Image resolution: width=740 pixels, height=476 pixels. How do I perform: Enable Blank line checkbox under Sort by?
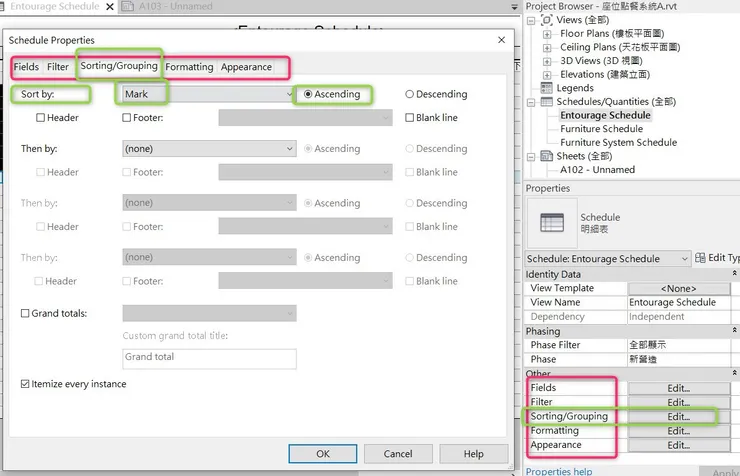tap(410, 117)
